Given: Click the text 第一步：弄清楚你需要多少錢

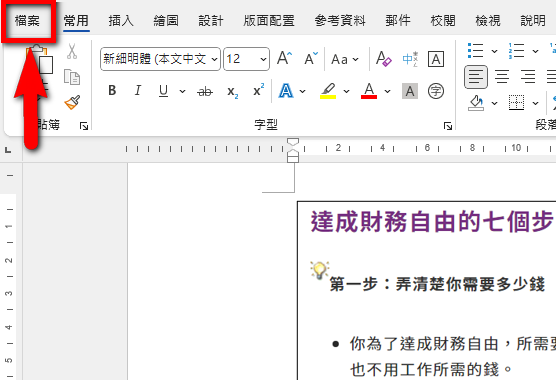Looking at the screenshot, I should [x=437, y=284].
